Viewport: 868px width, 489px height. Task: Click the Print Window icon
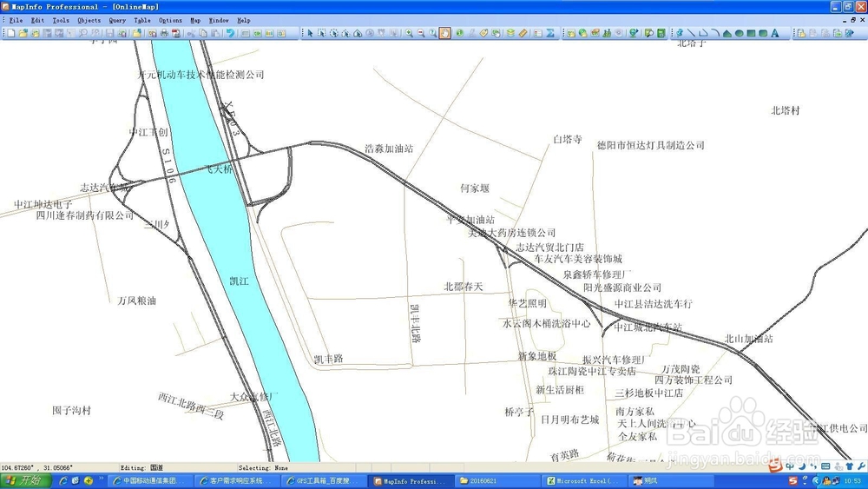pos(164,33)
